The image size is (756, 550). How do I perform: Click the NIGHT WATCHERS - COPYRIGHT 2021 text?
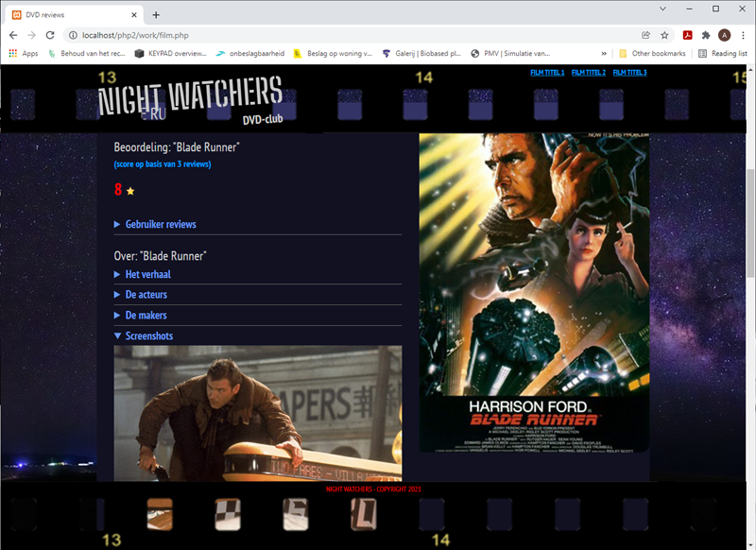[373, 490]
